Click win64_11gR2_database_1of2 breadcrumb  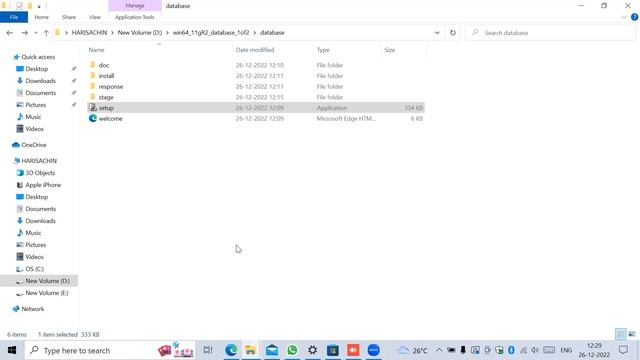pyautogui.click(x=211, y=33)
